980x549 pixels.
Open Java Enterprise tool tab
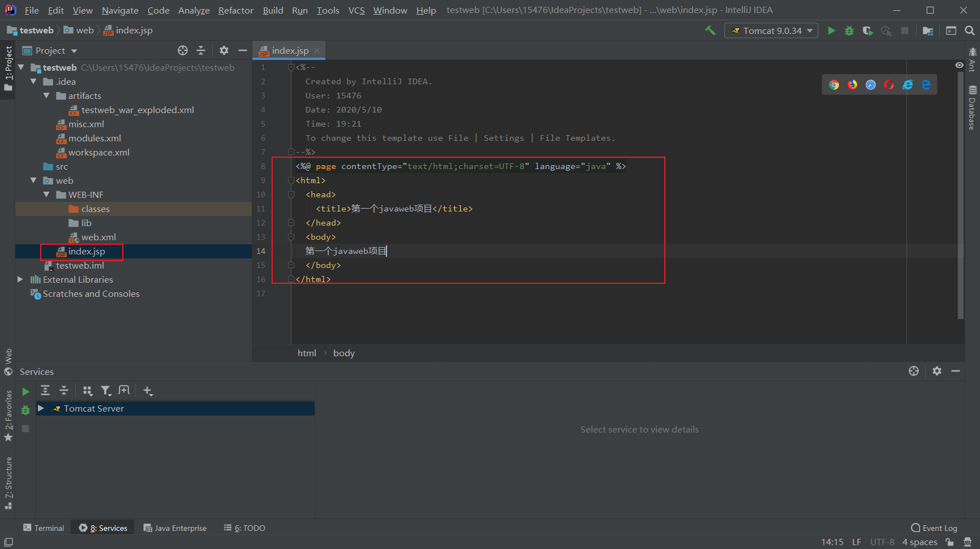(x=175, y=528)
